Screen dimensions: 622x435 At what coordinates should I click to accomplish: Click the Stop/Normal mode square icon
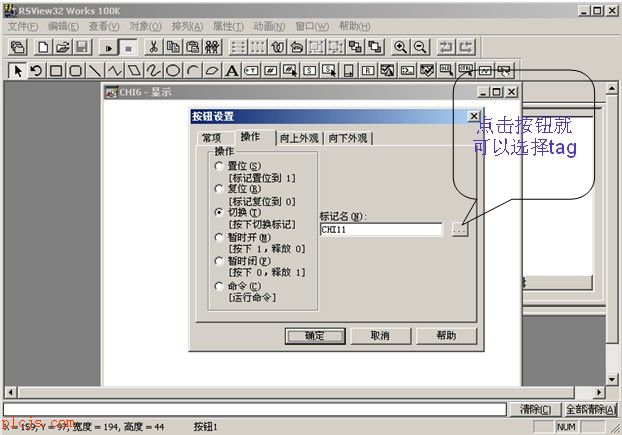pyautogui.click(x=127, y=48)
